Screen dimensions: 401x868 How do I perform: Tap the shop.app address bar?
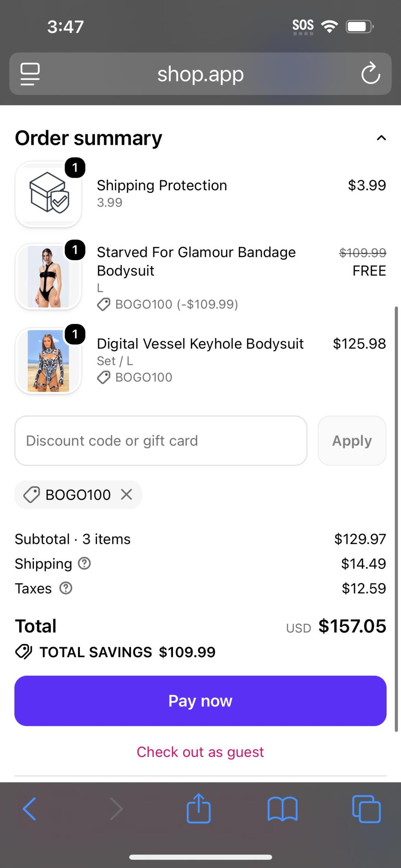point(200,74)
